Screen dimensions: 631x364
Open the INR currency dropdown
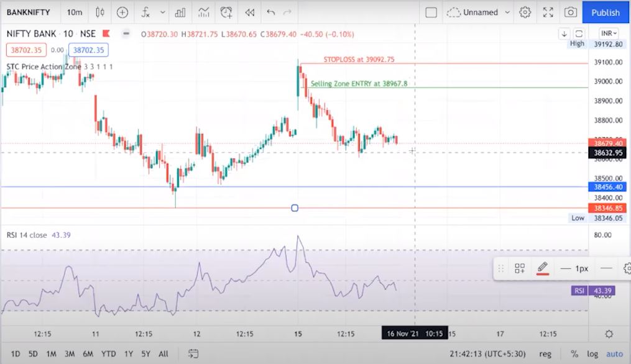[x=609, y=33]
